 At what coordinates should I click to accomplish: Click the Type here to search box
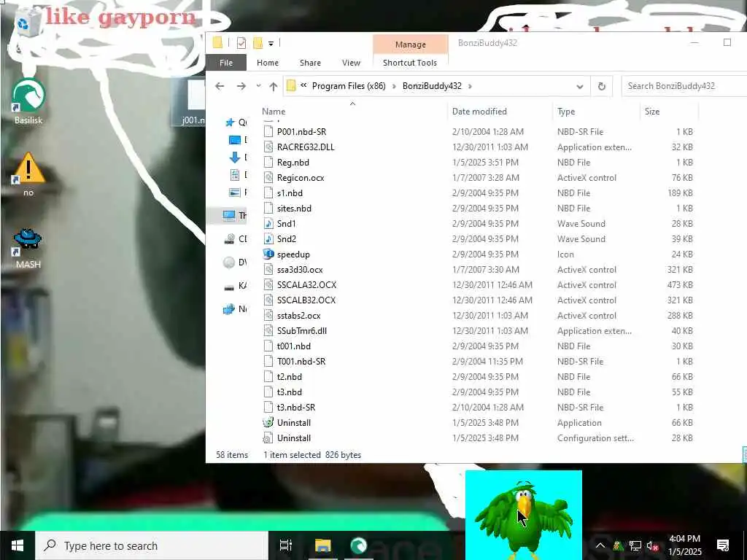152,545
